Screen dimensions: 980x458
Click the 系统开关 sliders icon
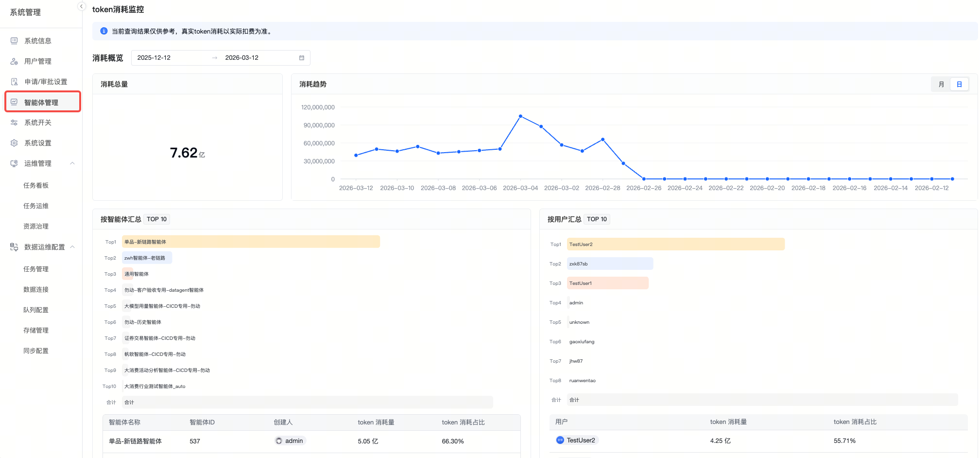tap(14, 123)
